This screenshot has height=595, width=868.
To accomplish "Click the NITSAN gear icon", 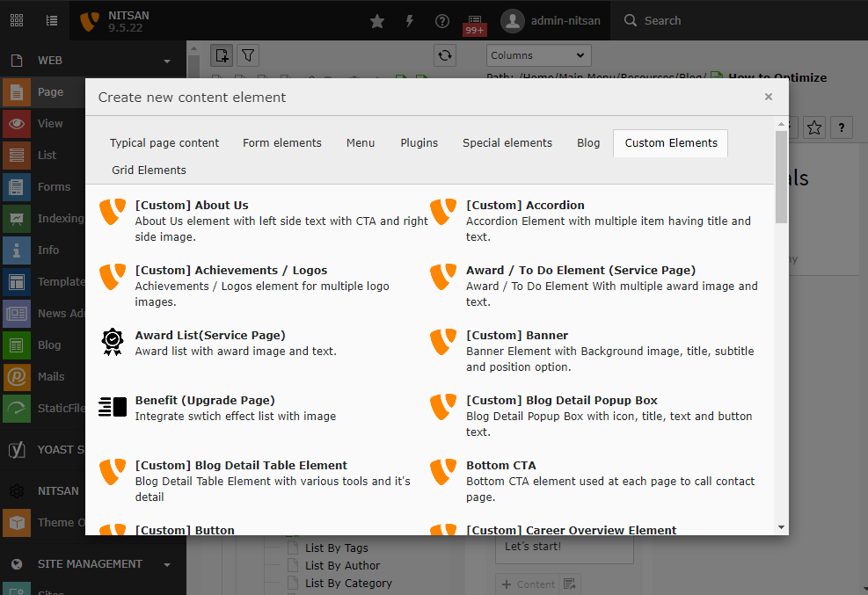I will [x=17, y=491].
